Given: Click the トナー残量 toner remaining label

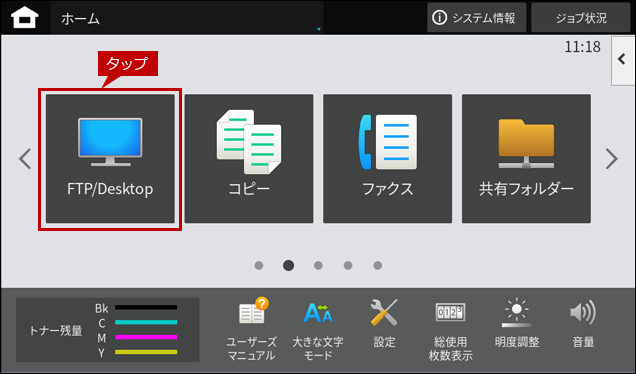Looking at the screenshot, I should [56, 331].
